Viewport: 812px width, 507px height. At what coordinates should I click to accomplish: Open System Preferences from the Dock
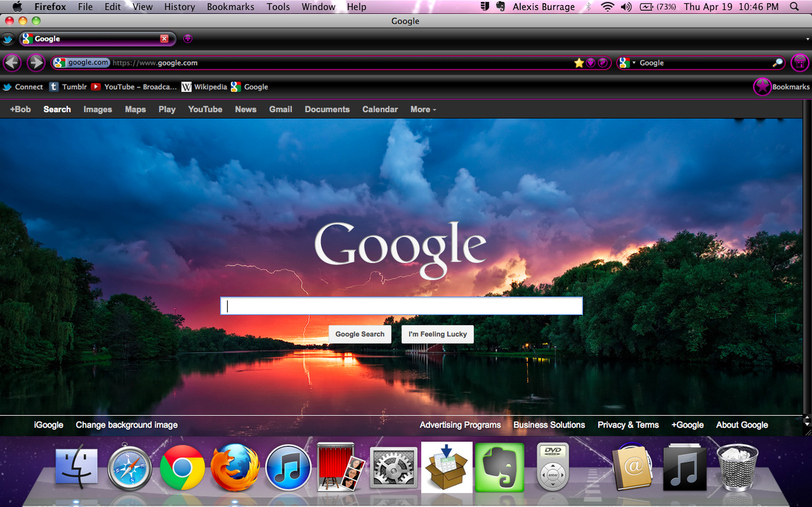coord(394,468)
